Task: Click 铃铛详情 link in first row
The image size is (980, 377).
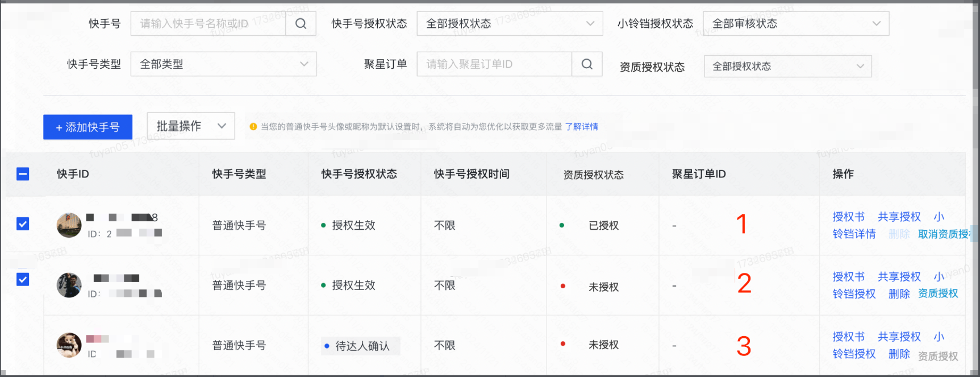Action: tap(854, 234)
